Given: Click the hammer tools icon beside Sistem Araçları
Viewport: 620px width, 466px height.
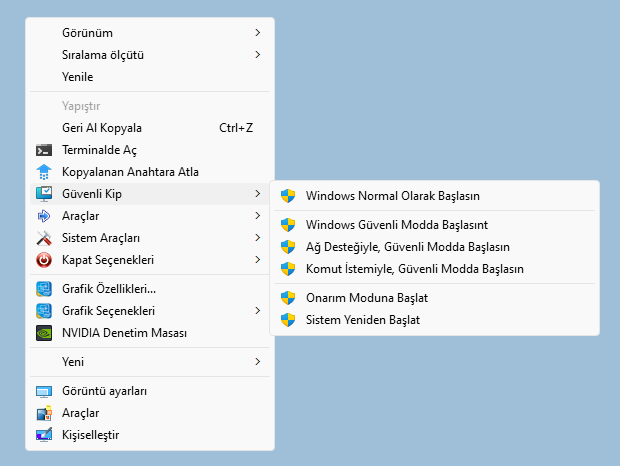Looking at the screenshot, I should point(44,238).
